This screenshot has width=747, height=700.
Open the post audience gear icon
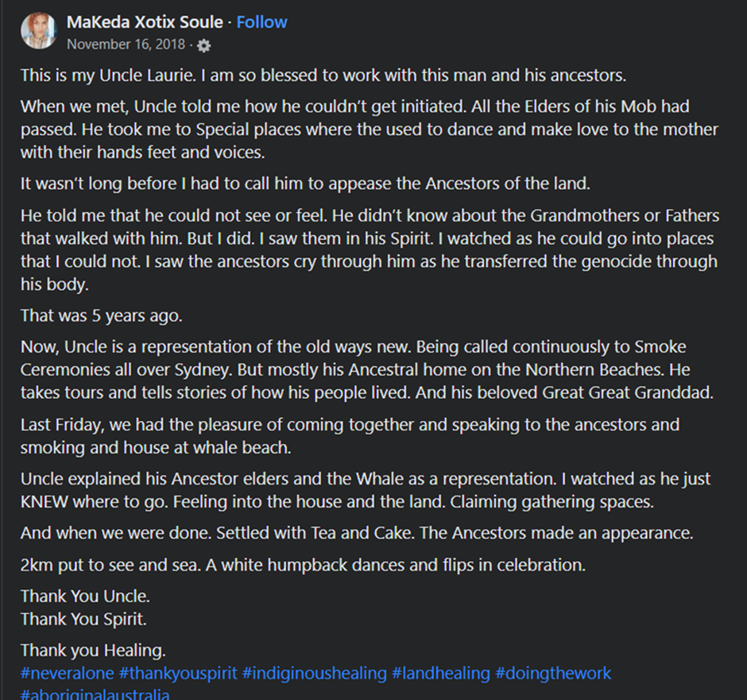204,45
